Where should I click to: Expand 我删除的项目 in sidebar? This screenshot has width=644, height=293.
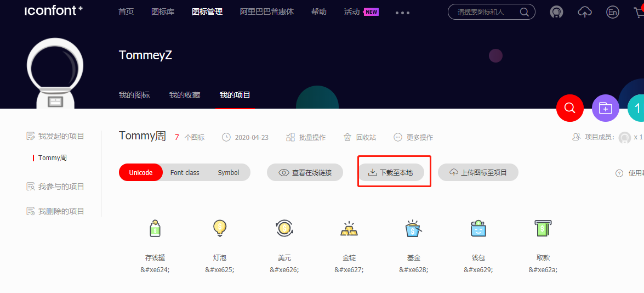point(55,211)
